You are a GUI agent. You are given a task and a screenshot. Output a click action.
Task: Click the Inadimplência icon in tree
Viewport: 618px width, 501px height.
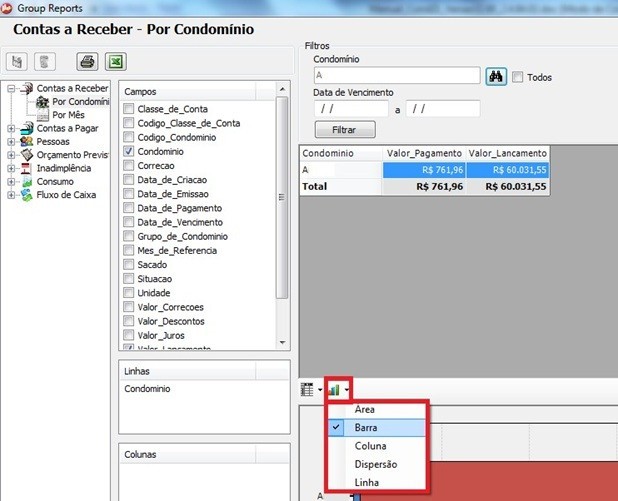pos(26,168)
